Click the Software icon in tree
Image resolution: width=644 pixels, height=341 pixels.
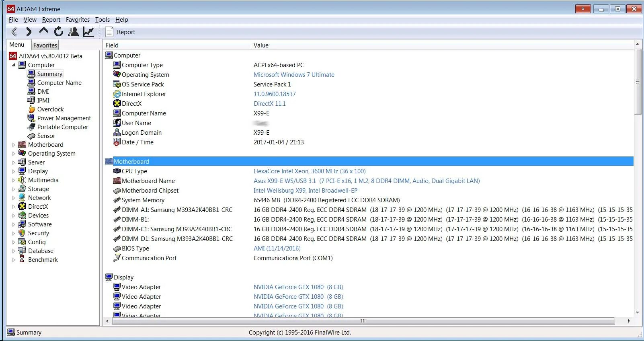click(22, 224)
